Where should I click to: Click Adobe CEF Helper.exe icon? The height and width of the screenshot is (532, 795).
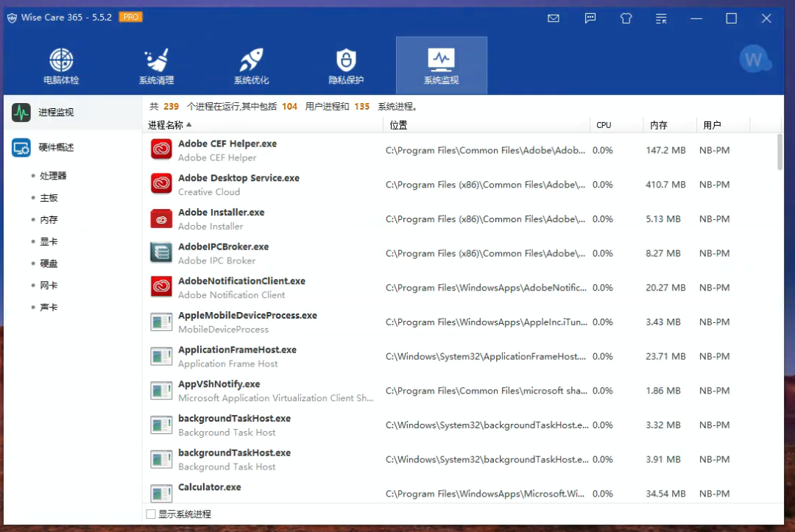point(161,149)
